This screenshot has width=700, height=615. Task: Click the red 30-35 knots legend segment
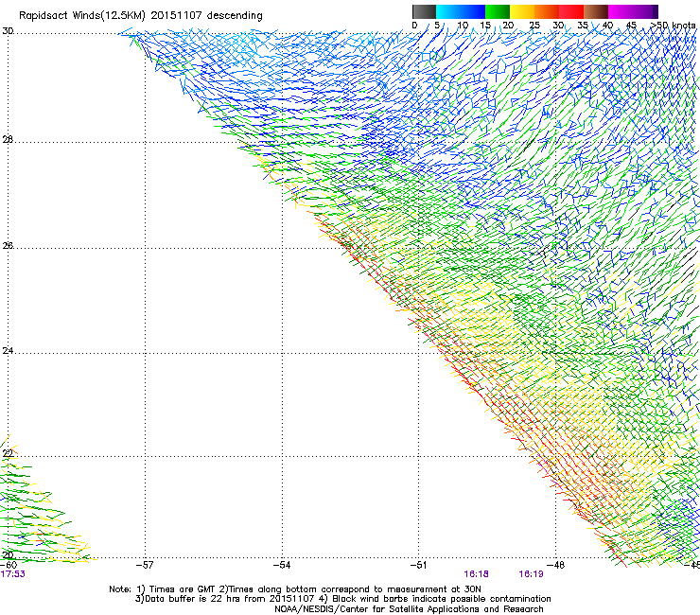571,11
